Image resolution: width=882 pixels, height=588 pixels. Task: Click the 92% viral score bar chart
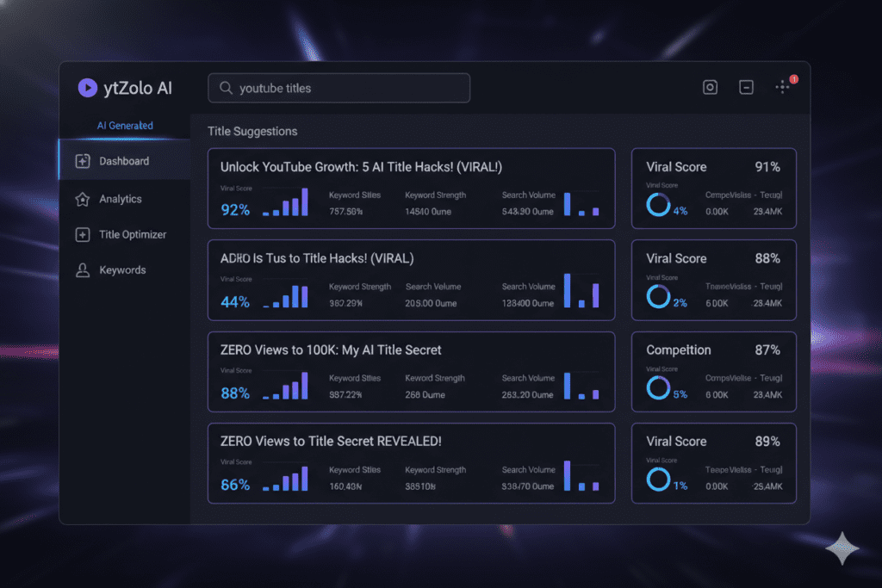(285, 203)
